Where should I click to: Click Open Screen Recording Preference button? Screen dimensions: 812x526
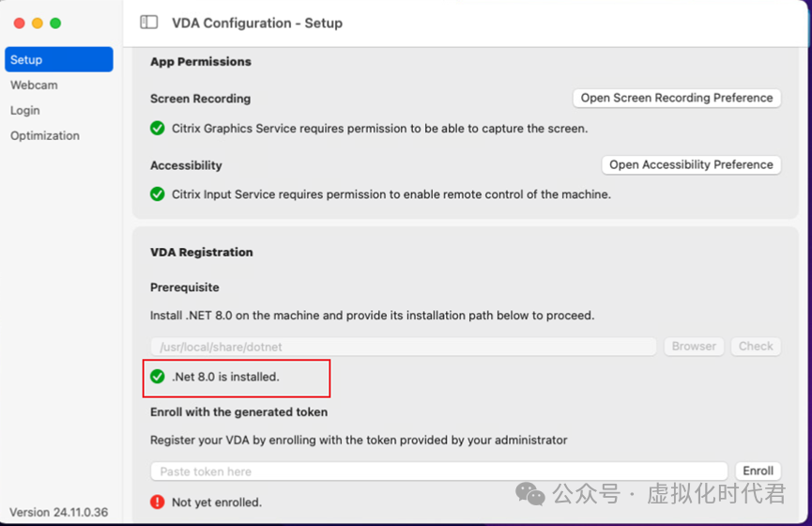click(676, 98)
